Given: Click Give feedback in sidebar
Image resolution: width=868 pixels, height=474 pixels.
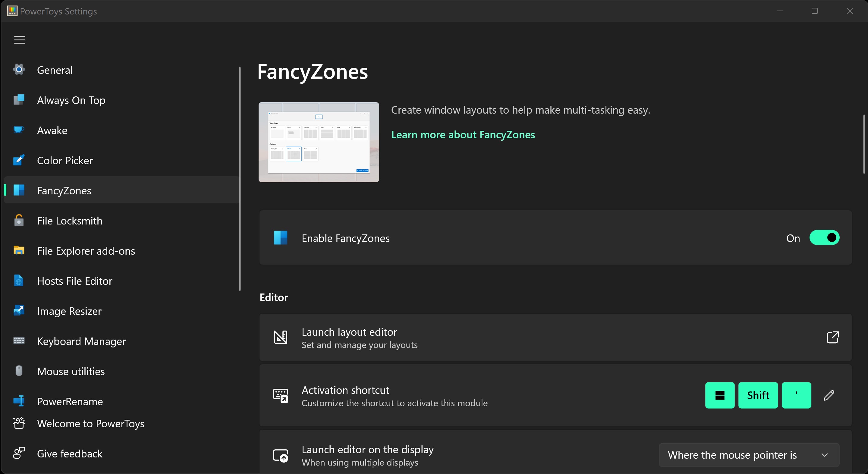Looking at the screenshot, I should pyautogui.click(x=69, y=454).
